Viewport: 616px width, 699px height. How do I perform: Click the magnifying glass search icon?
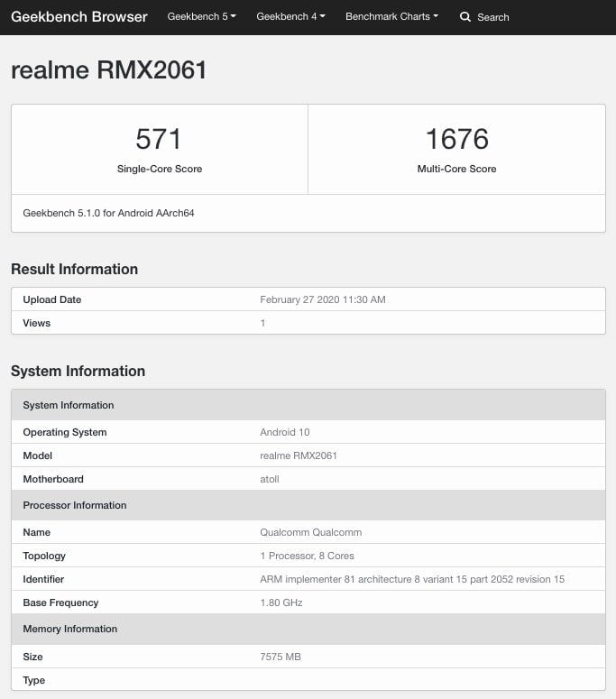coord(465,17)
